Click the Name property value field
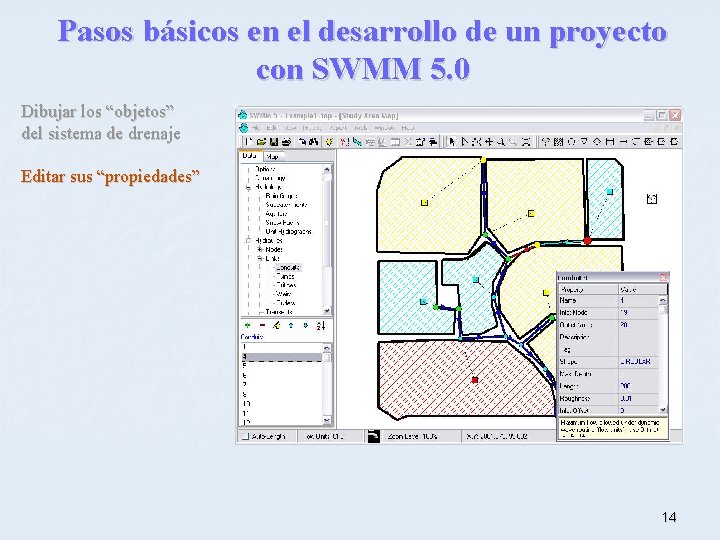720x540 pixels. click(638, 300)
